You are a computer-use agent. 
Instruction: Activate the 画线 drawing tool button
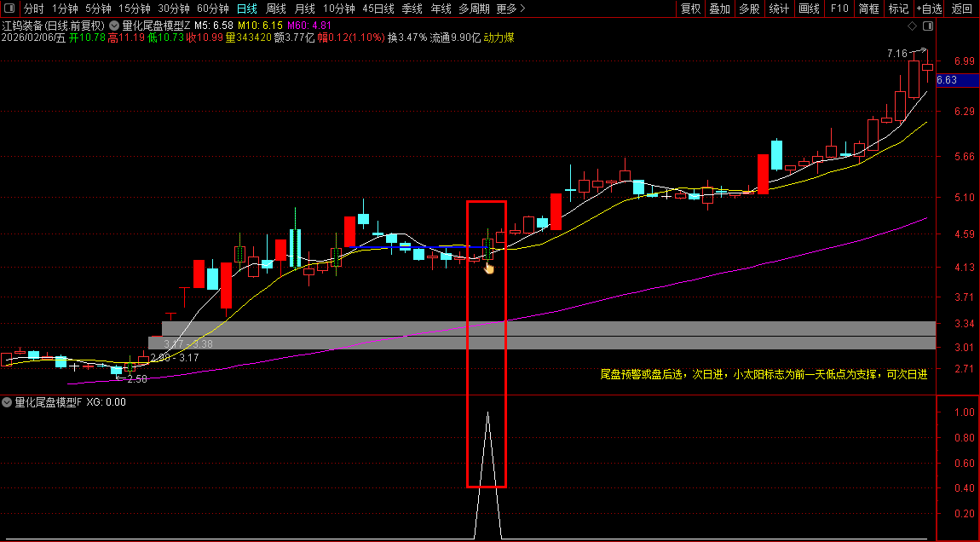(x=810, y=9)
